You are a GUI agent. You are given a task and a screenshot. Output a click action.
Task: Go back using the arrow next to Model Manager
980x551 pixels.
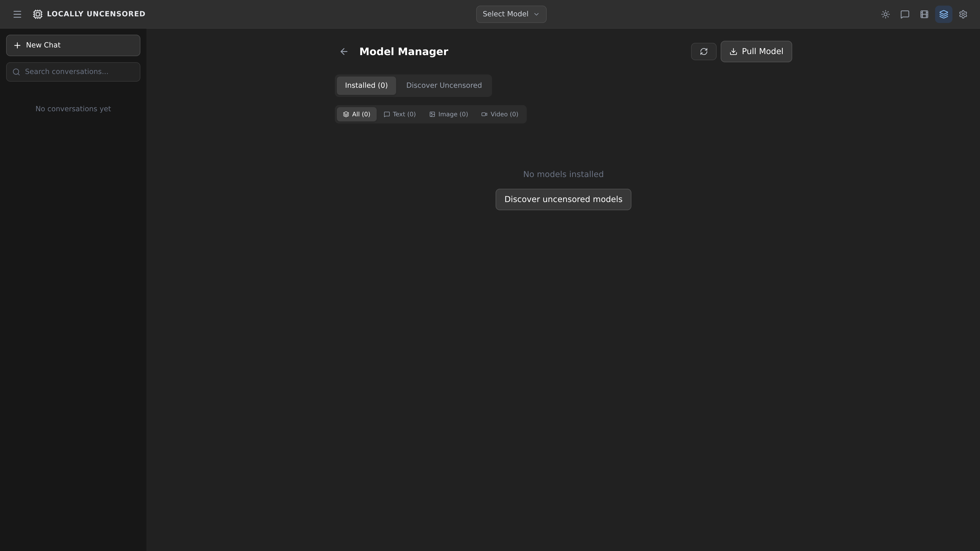pos(344,51)
